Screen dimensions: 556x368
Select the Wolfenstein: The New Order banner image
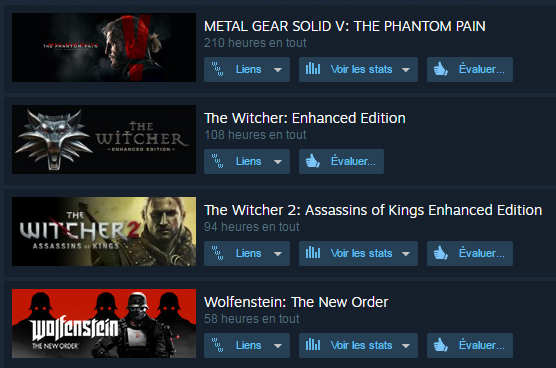click(104, 323)
